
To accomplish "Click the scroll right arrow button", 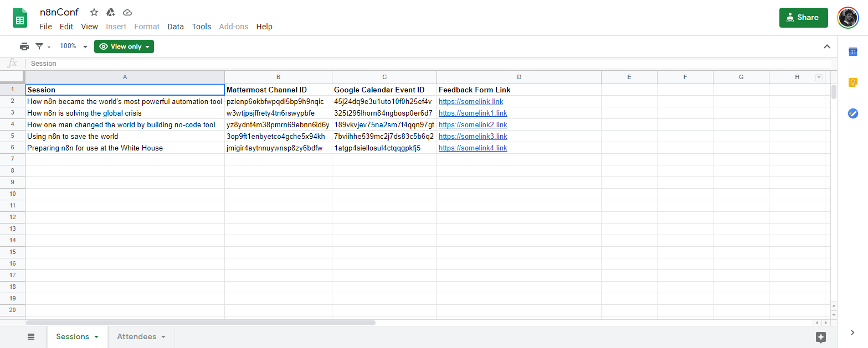I will tap(826, 323).
